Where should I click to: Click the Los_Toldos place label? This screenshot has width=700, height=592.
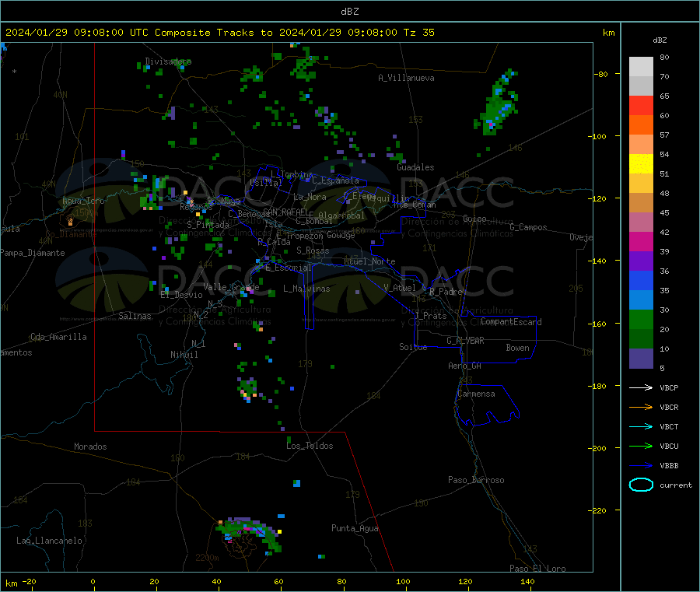click(x=310, y=446)
